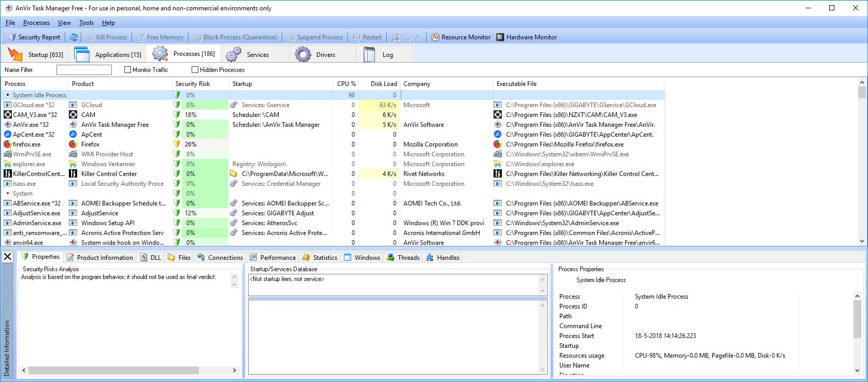
Task: Click the Killer Control Center process icon
Action: [8, 174]
